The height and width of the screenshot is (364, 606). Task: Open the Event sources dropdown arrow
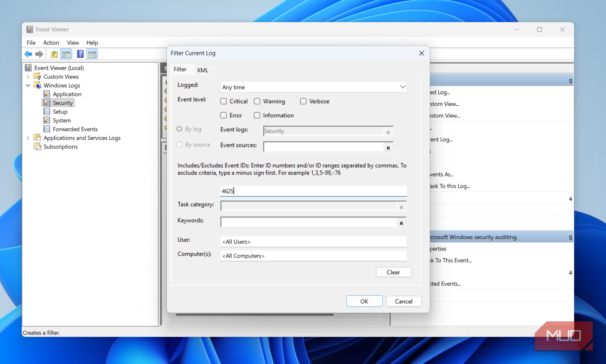click(x=388, y=147)
